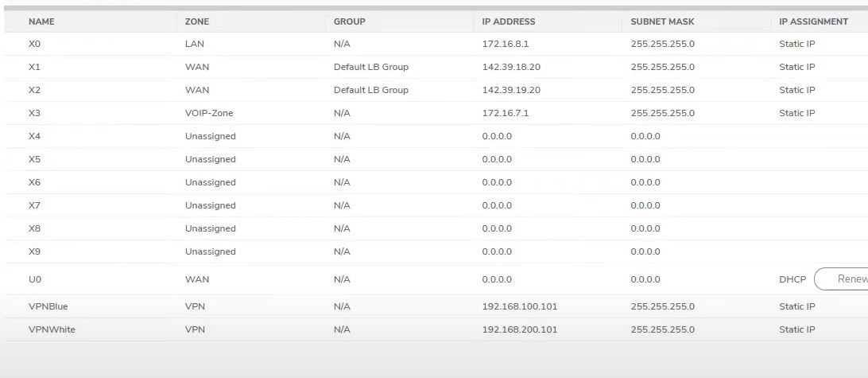Click the X6 interface name
The image size is (868, 378).
click(34, 182)
